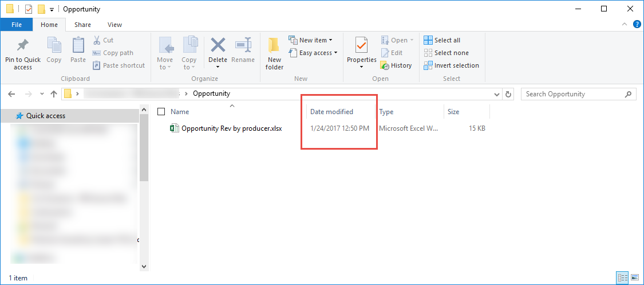Toggle the select-all items checkbox
This screenshot has width=644, height=285.
pos(161,111)
